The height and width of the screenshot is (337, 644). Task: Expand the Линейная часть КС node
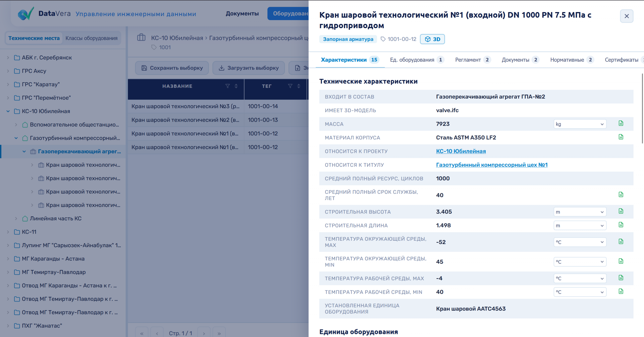click(x=16, y=219)
